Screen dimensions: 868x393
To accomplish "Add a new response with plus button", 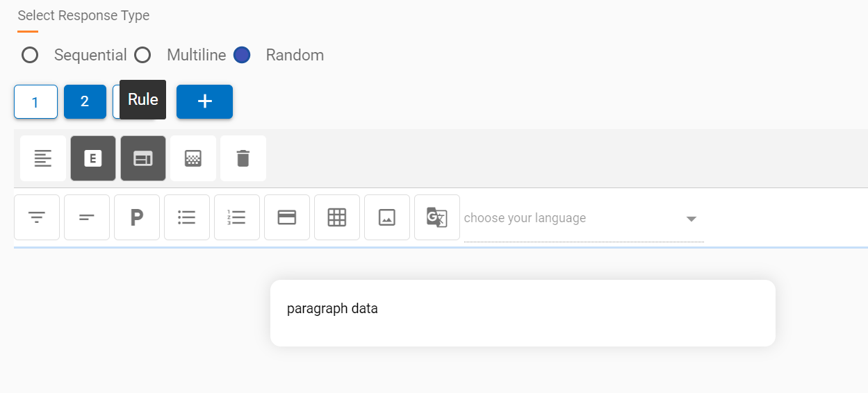I will pos(204,101).
